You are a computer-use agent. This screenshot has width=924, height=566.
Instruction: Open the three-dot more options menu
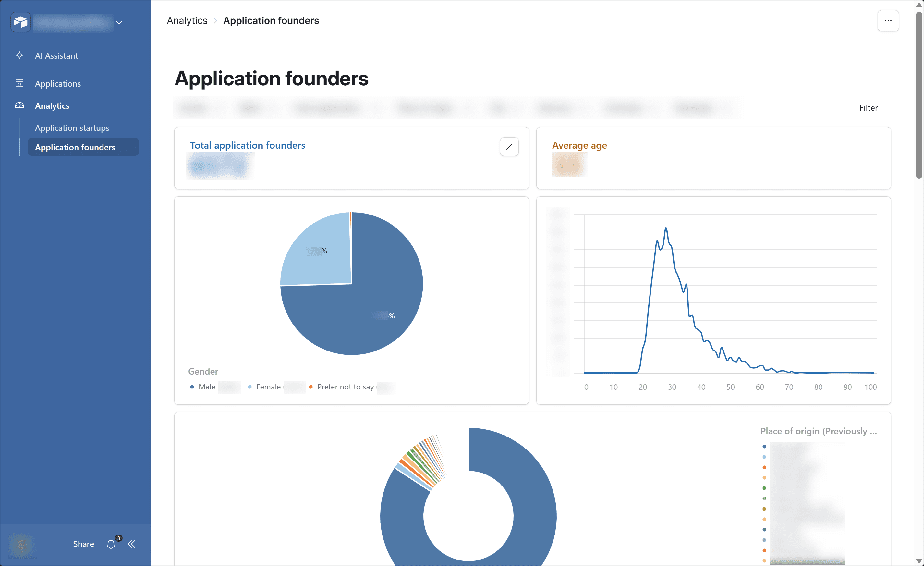click(888, 21)
